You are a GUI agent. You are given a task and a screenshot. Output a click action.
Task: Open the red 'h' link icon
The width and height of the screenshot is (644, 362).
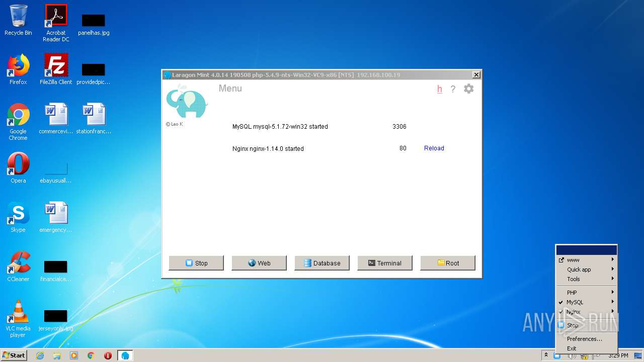(439, 89)
